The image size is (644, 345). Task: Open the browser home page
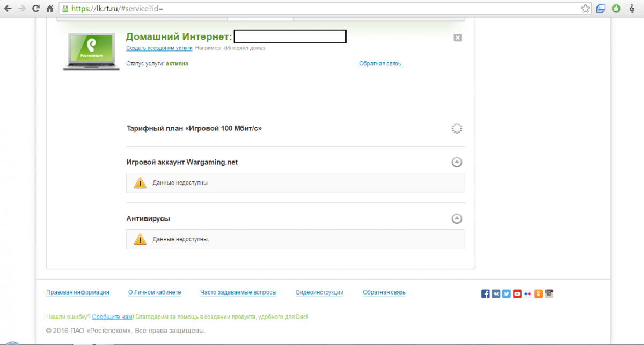coord(50,9)
